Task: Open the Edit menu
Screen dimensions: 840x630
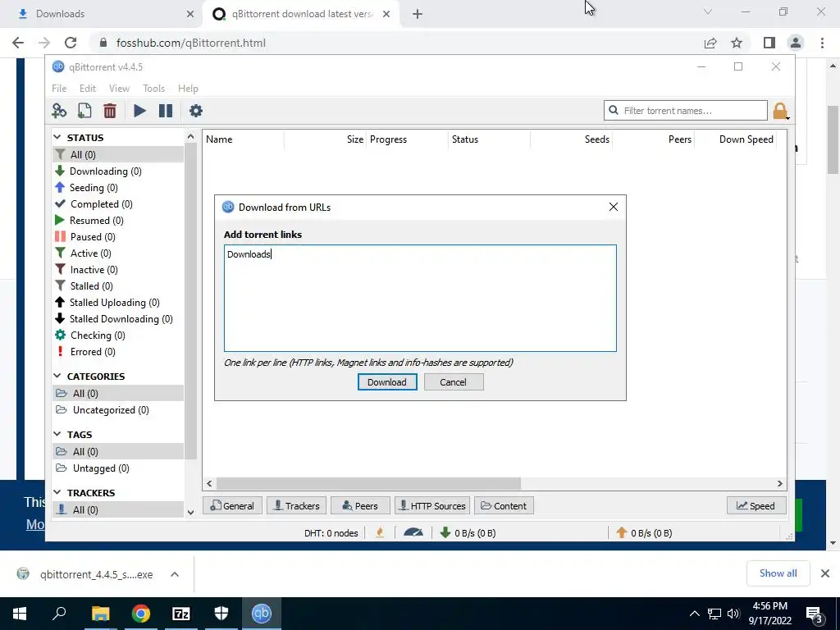Action: [87, 89]
